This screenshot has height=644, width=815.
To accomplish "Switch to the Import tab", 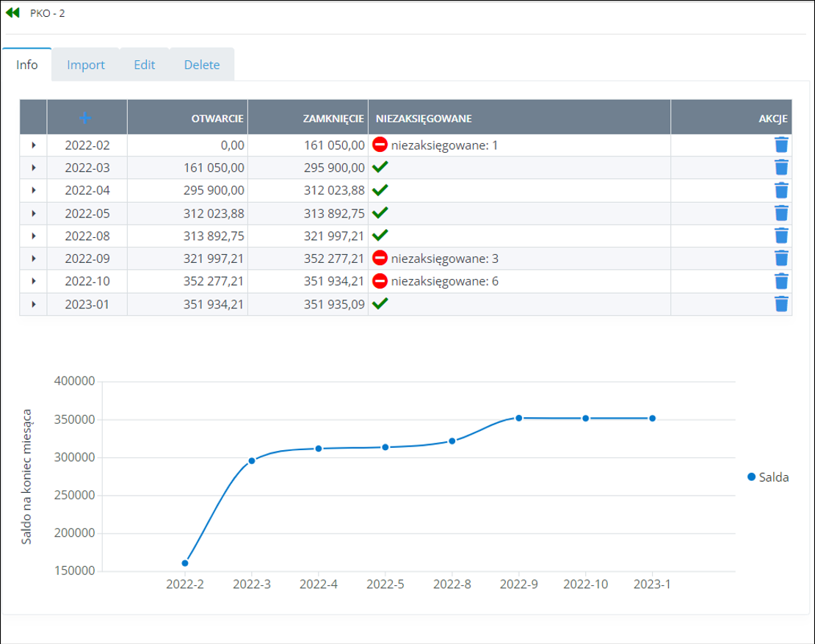I will coord(86,65).
